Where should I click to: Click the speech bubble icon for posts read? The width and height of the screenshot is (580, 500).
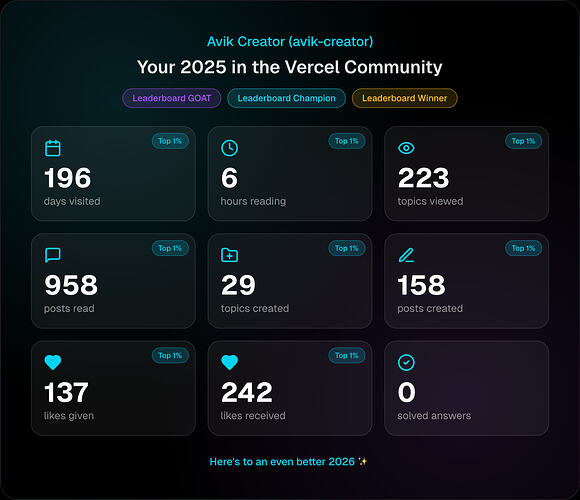pyautogui.click(x=53, y=255)
